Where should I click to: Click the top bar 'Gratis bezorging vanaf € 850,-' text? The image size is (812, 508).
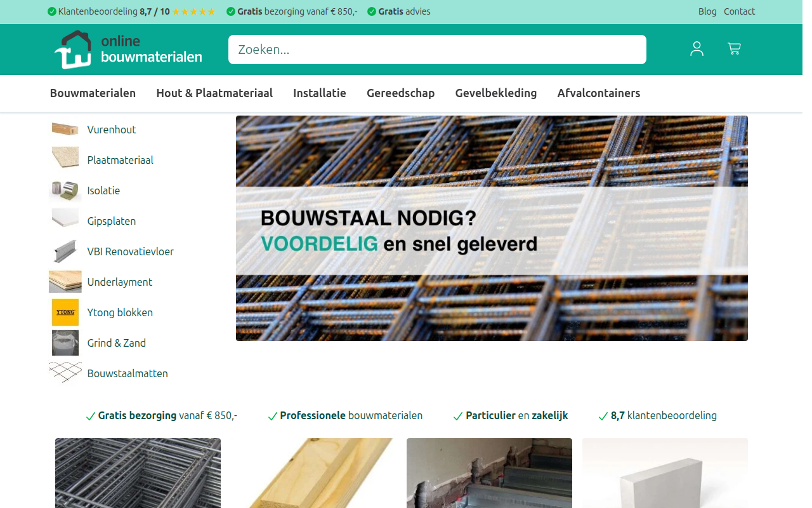tap(298, 11)
